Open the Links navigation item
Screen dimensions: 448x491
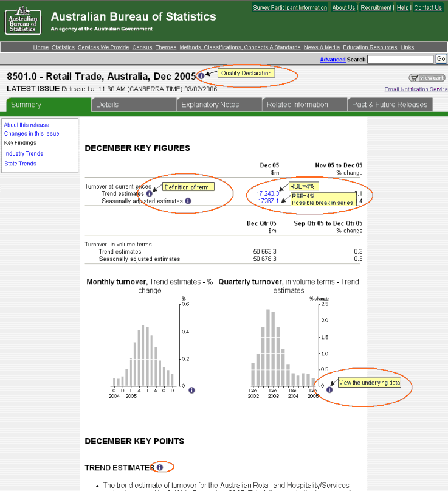[407, 47]
